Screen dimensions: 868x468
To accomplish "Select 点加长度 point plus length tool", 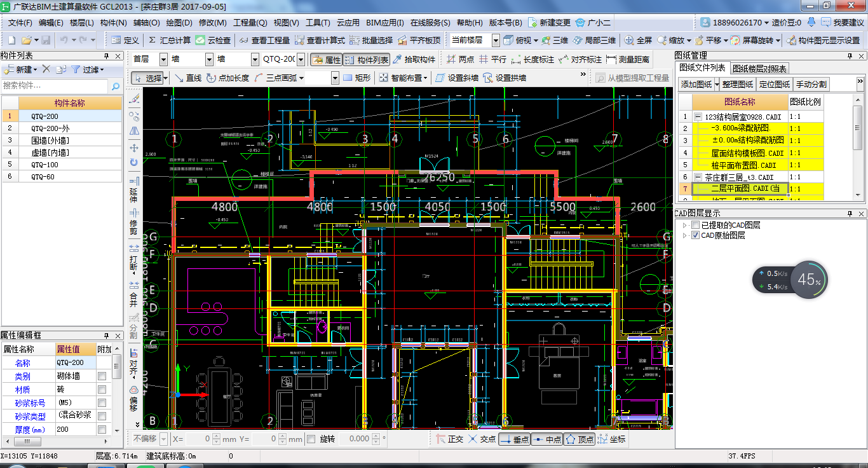I will (x=229, y=78).
